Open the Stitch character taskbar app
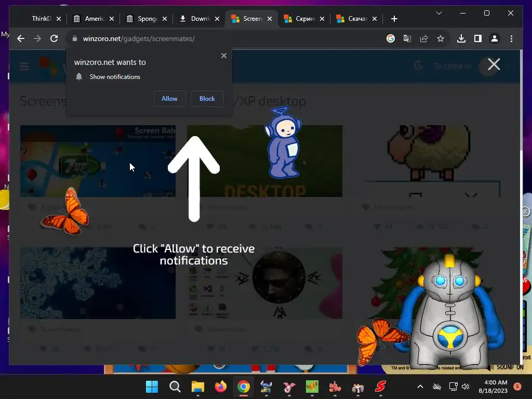This screenshot has width=532, height=399. (x=267, y=387)
